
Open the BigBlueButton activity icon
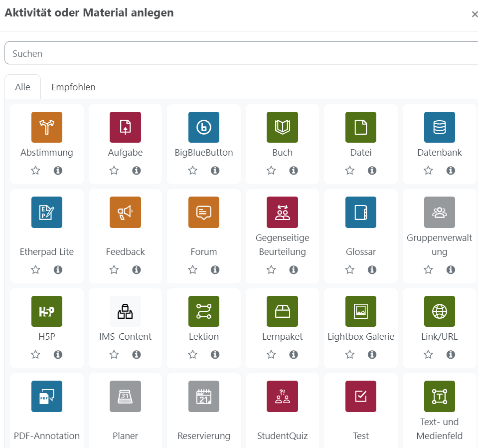(204, 127)
